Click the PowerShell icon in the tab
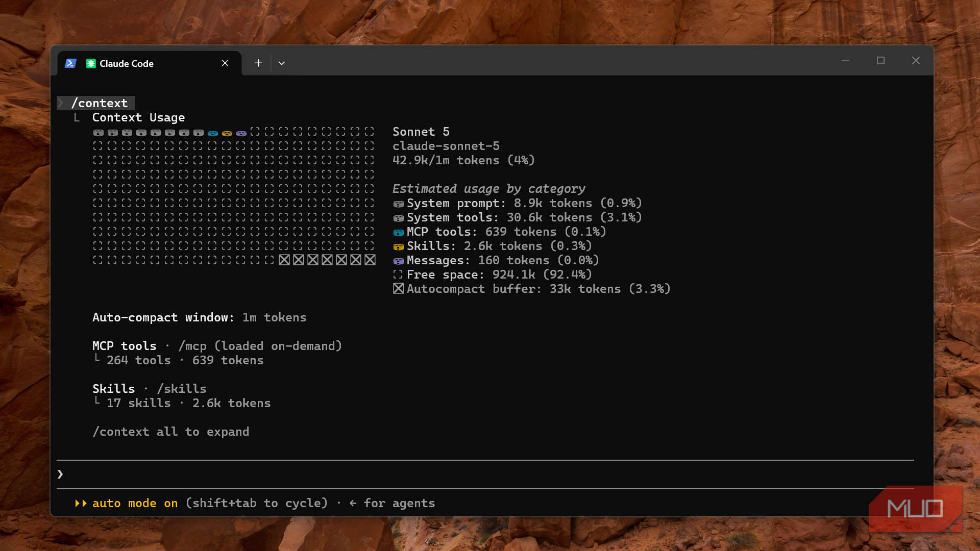 point(70,63)
